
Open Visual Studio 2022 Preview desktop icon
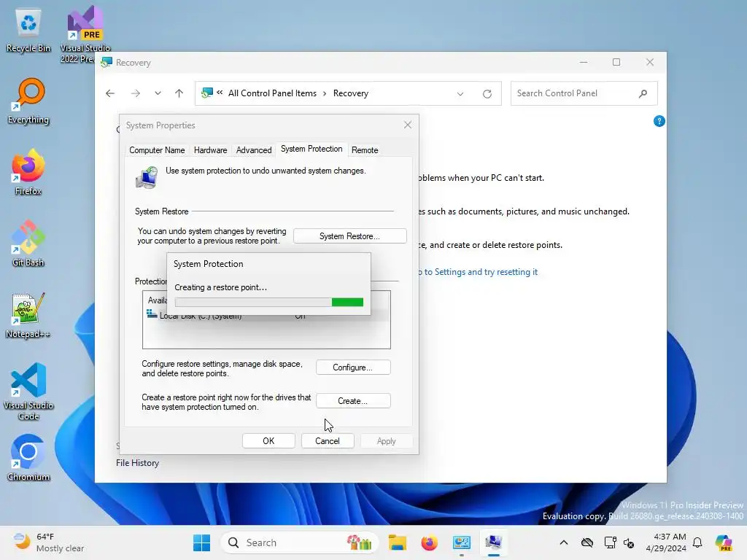[x=85, y=34]
